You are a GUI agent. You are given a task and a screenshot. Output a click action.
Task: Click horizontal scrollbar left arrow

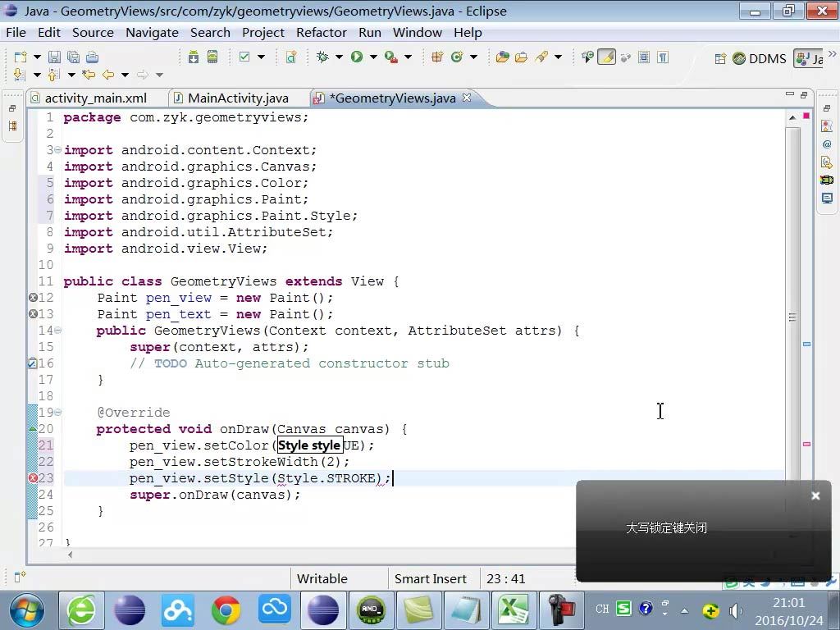tap(71, 555)
